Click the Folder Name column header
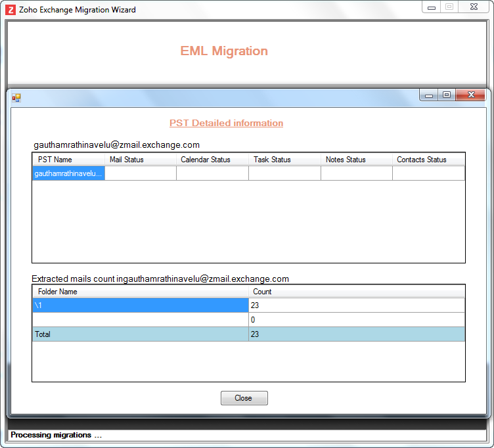The image size is (494, 448). click(x=141, y=292)
